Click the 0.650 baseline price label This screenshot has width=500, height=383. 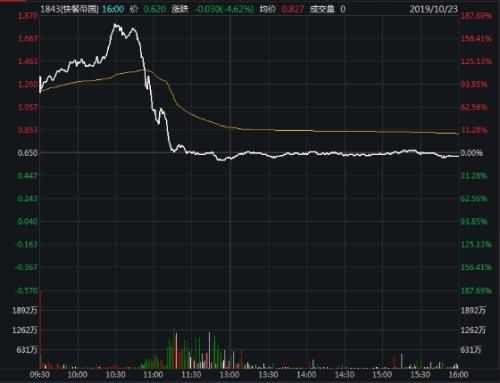[x=28, y=153]
